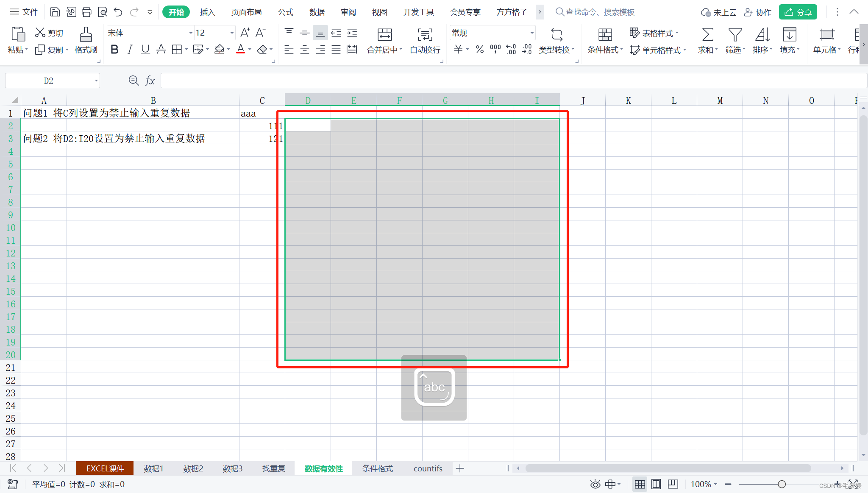Click the Merge and Center icon
This screenshot has height=493, width=868.
tap(384, 35)
